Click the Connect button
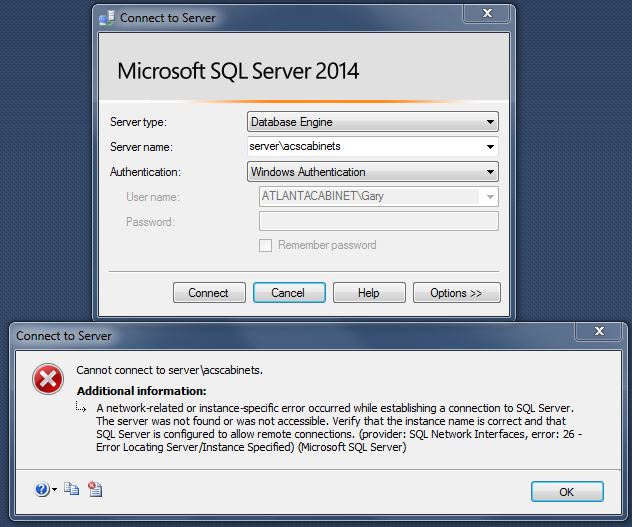The width and height of the screenshot is (632, 527). coord(209,293)
